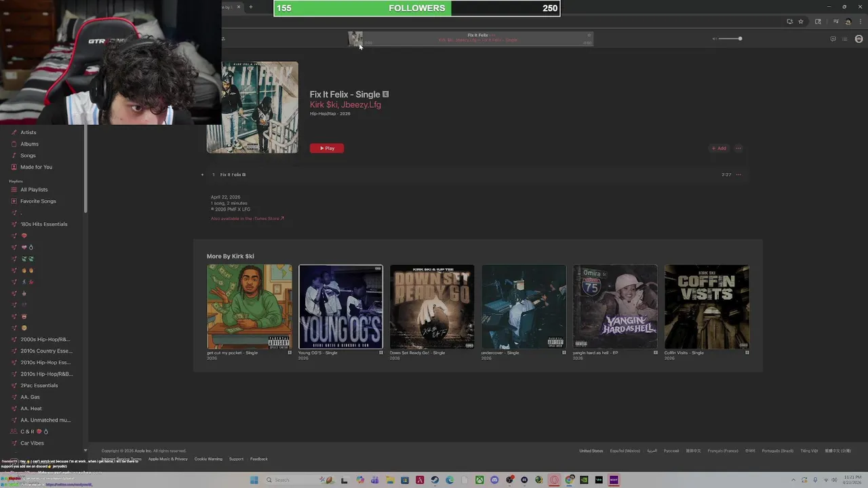Open the AA. Unmatched music playlist

point(45,420)
